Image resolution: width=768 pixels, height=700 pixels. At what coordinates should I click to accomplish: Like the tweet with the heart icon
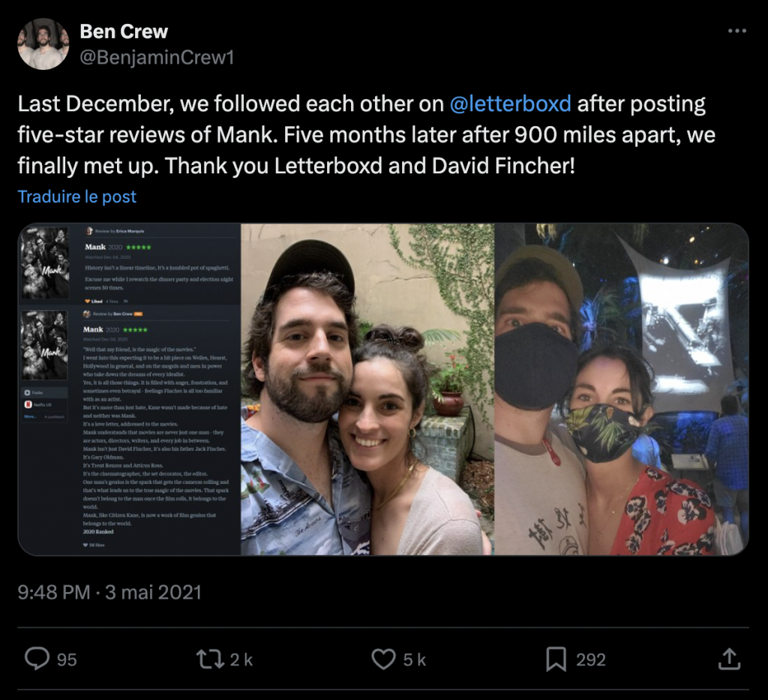(383, 659)
